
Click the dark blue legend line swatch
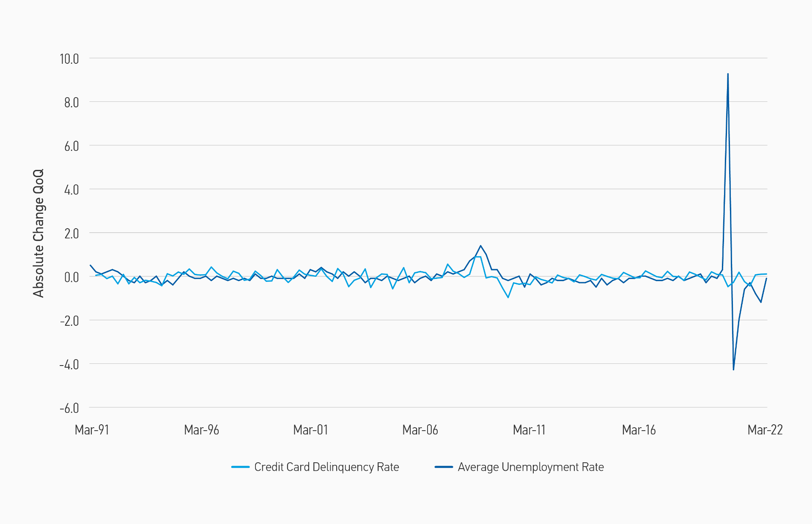(x=444, y=467)
